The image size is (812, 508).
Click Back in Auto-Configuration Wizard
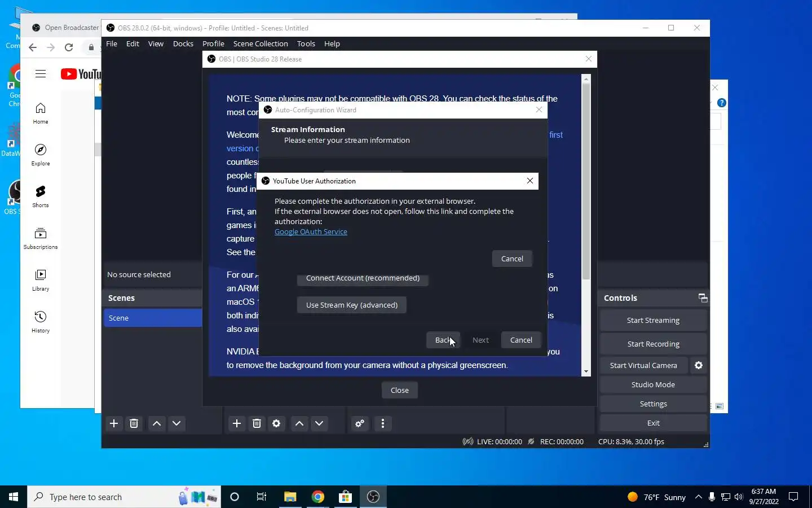coord(443,340)
